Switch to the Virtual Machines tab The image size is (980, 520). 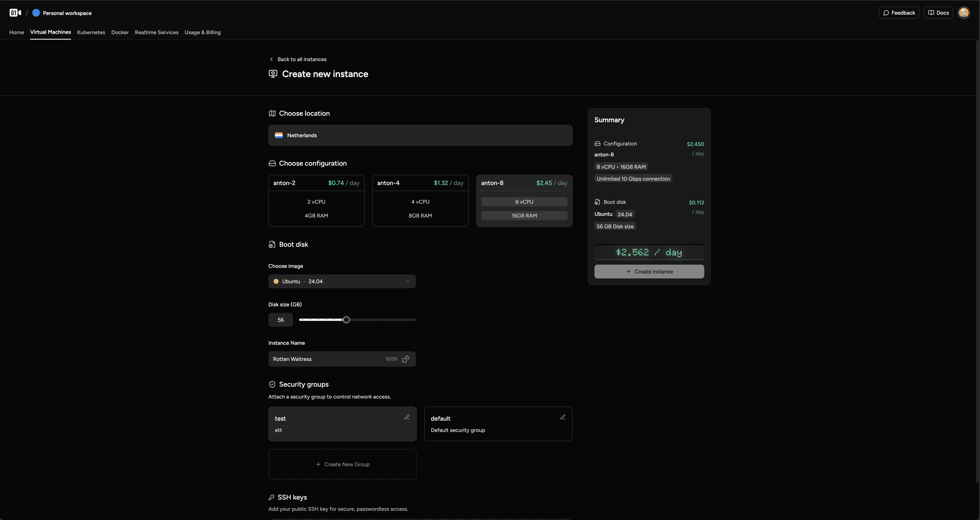pos(50,32)
